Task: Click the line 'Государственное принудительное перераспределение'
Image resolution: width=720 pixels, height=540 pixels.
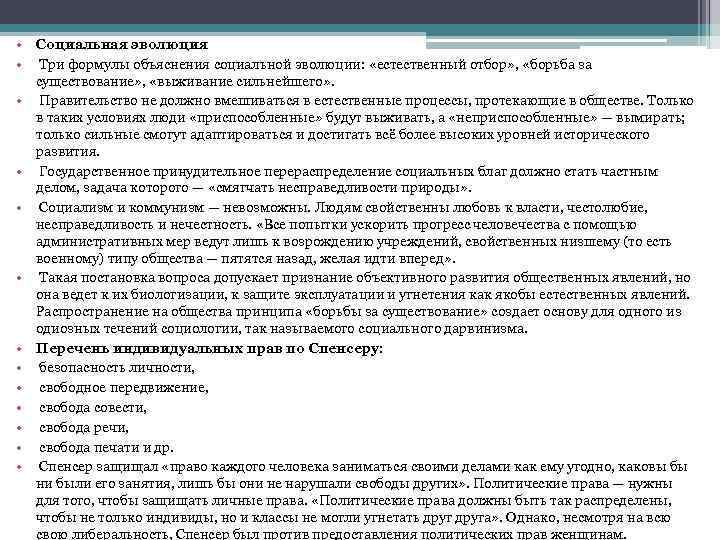Action: point(349,171)
